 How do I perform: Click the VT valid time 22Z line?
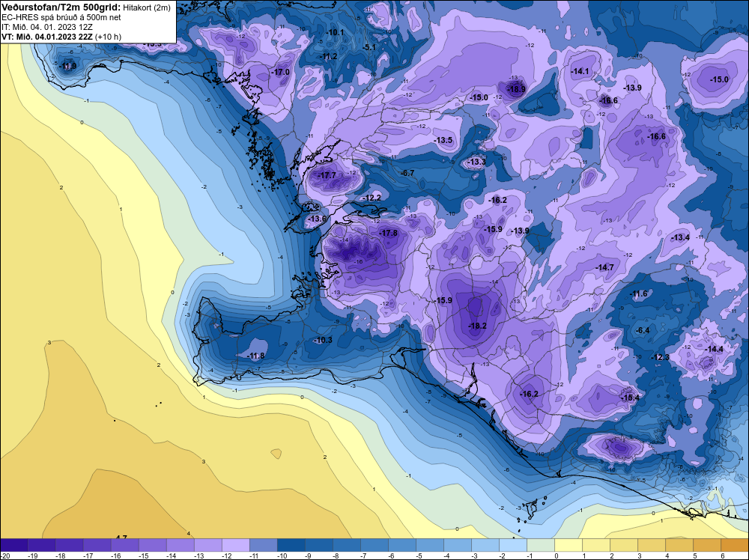coord(61,37)
